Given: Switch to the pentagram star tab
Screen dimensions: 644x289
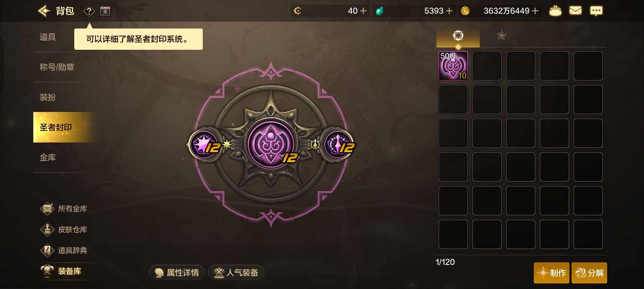Looking at the screenshot, I should coord(501,36).
